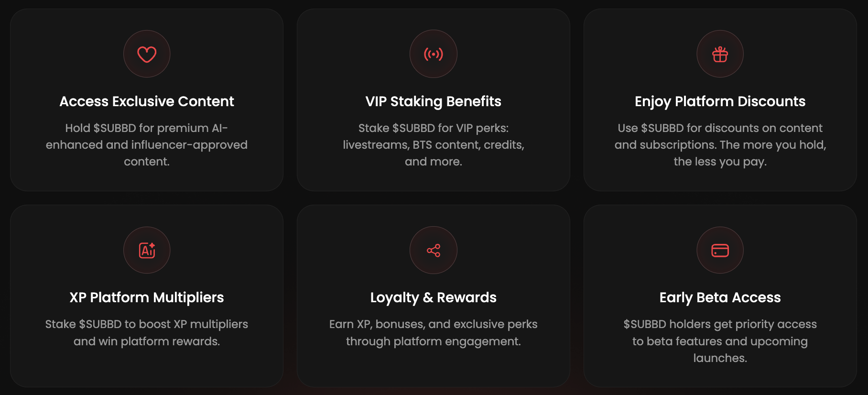Click the XP Platform Multipliers heading
The width and height of the screenshot is (868, 395).
tap(147, 297)
